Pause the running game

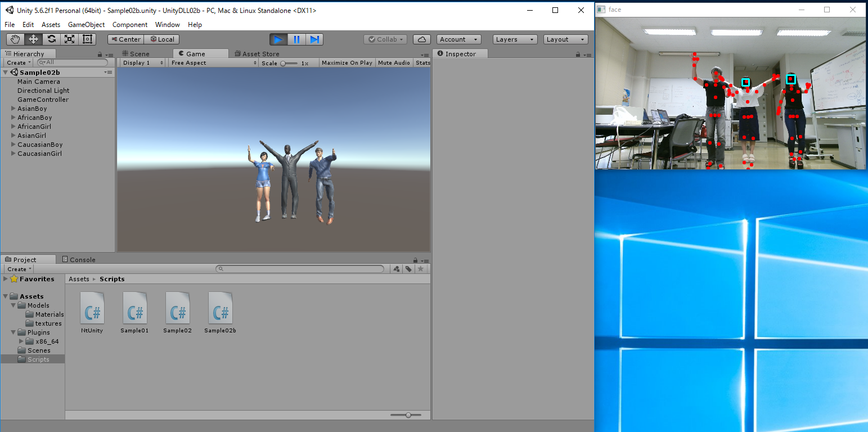point(296,39)
